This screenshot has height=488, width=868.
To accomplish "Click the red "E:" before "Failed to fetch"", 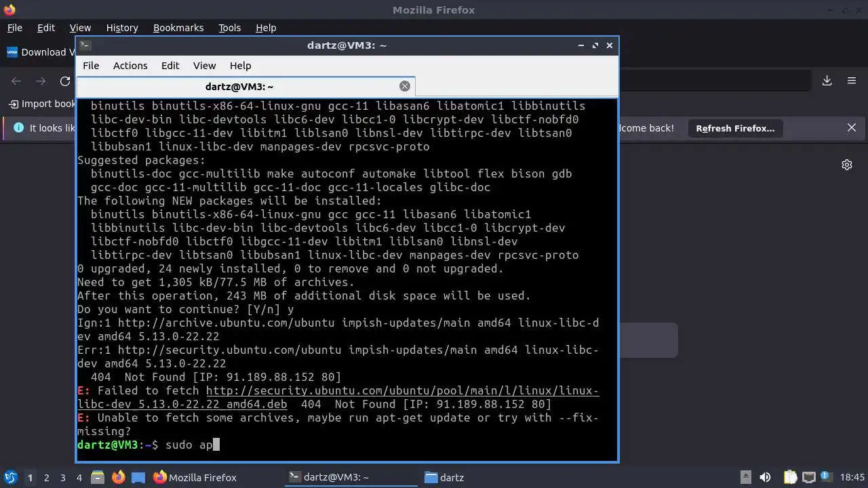I will (83, 391).
